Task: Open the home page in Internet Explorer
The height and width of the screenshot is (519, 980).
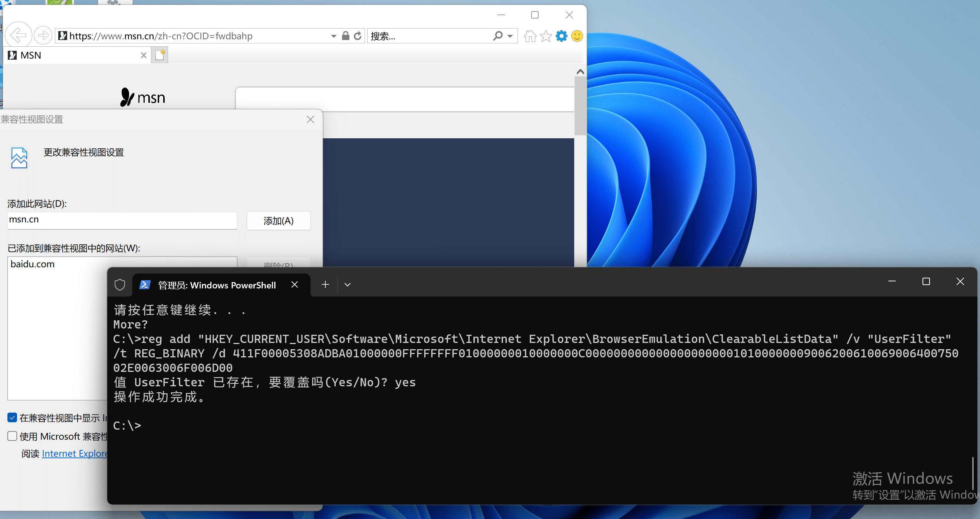Action: coord(530,36)
